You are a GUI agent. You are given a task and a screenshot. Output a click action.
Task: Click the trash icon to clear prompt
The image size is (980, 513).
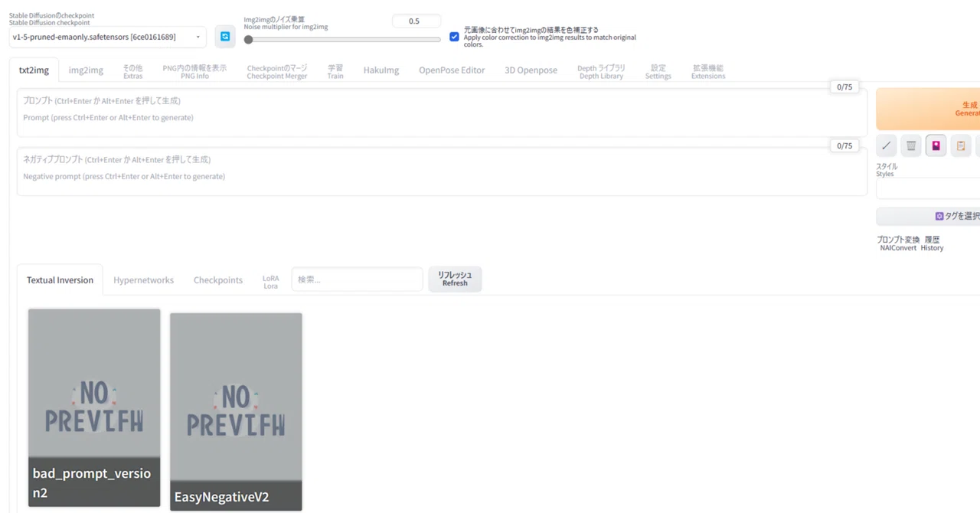point(911,145)
